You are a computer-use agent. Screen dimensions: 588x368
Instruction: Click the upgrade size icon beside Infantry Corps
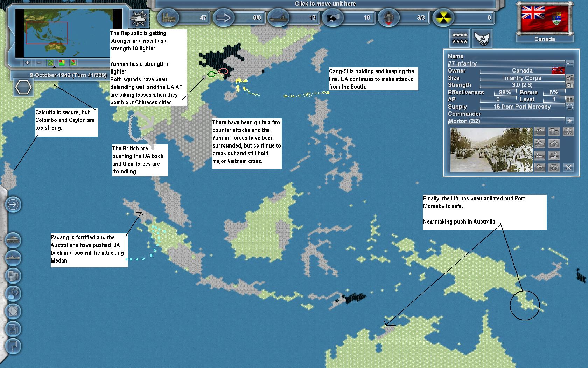click(570, 78)
